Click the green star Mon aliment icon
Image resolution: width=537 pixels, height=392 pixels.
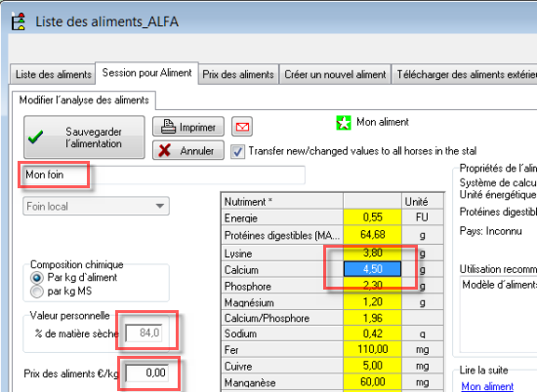click(x=344, y=123)
